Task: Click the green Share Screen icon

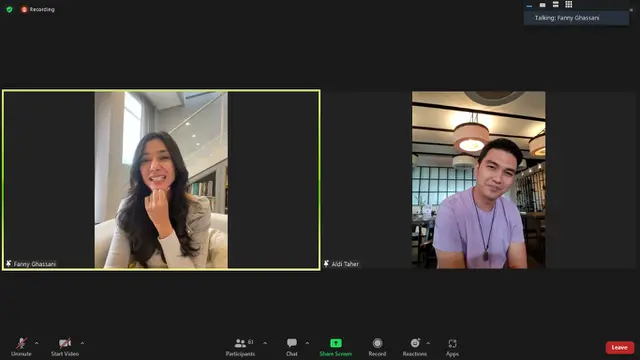Action: point(336,343)
